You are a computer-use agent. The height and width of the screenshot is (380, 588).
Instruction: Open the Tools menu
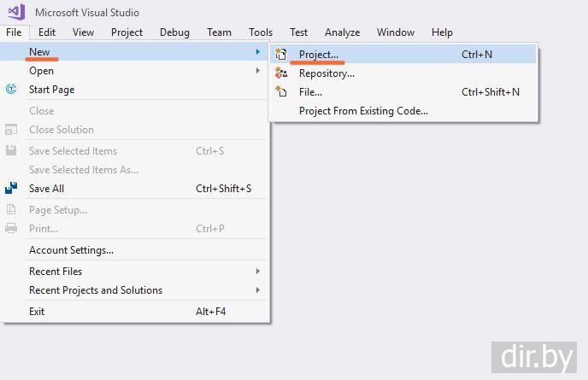tap(261, 32)
